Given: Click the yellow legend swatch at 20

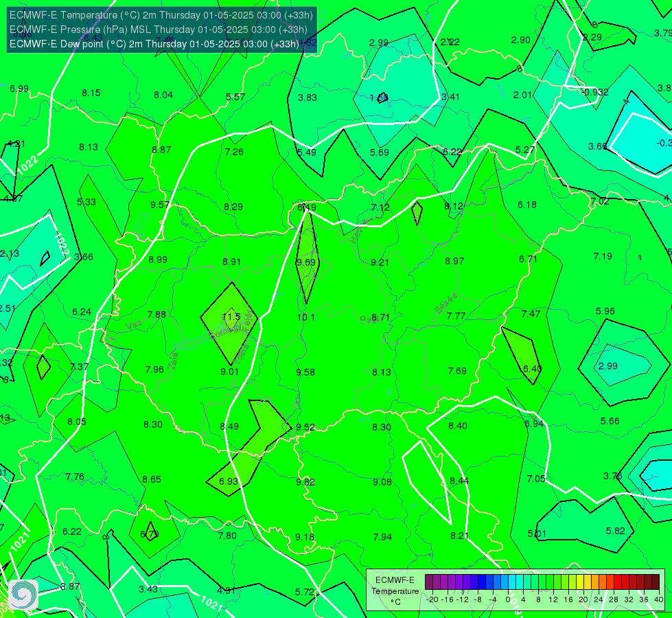Looking at the screenshot, I should (x=580, y=582).
